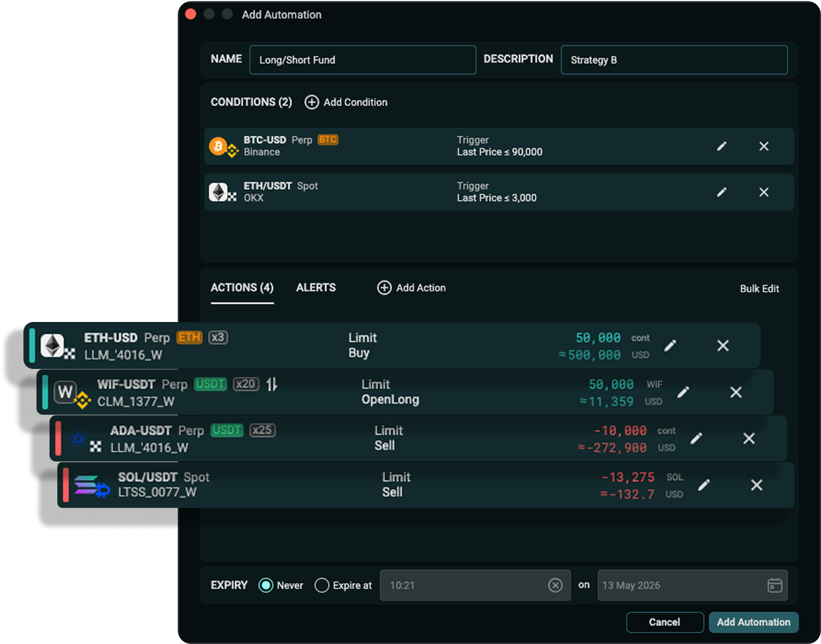This screenshot has height=644, width=821.
Task: Select the Never expiry option
Action: (x=266, y=585)
